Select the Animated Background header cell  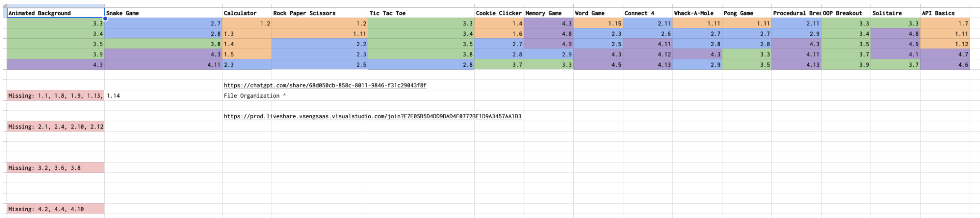coord(56,13)
